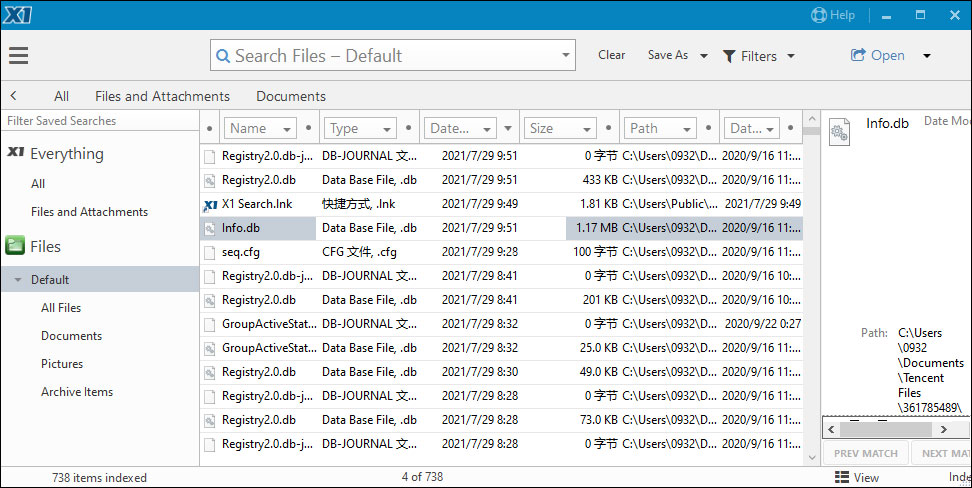Screen dimensions: 972x488
Task: Click the GroupActiveStat 25.0 KB file icon
Action: coord(210,348)
